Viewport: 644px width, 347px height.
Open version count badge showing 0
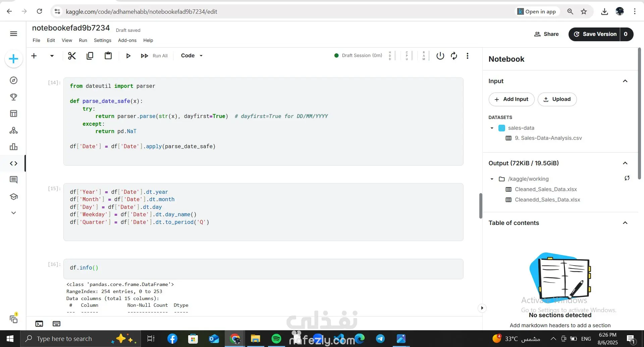click(x=626, y=34)
